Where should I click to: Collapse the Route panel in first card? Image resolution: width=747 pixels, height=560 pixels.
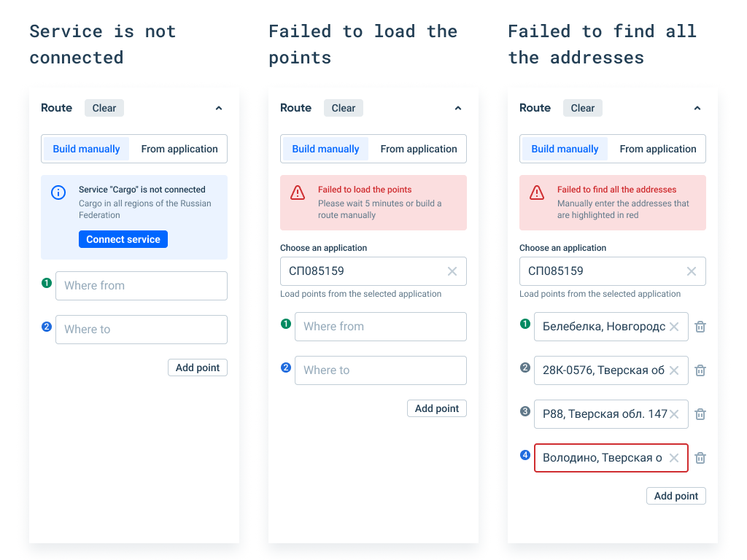219,108
